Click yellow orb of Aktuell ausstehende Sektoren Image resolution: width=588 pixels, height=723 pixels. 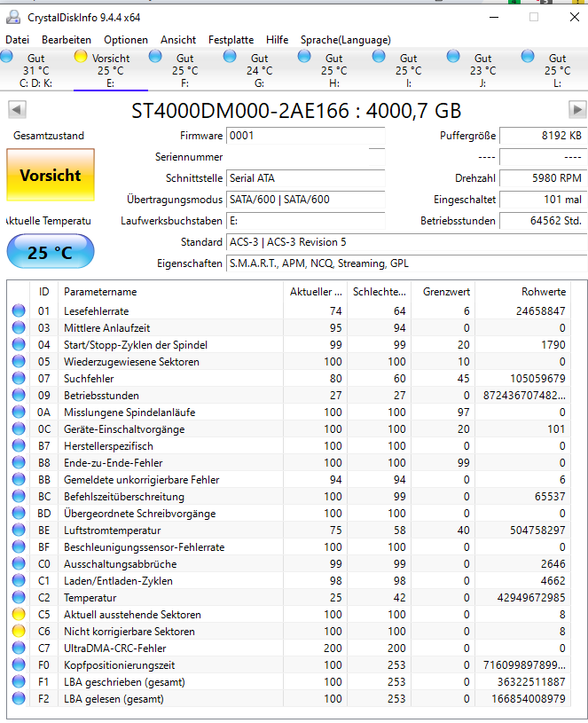click(x=19, y=615)
